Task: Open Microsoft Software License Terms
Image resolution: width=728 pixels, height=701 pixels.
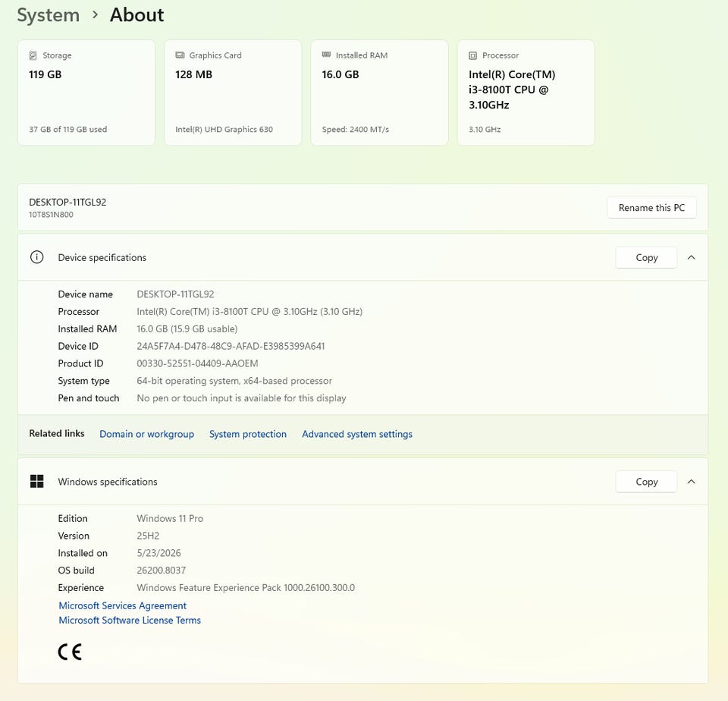Action: tap(130, 620)
